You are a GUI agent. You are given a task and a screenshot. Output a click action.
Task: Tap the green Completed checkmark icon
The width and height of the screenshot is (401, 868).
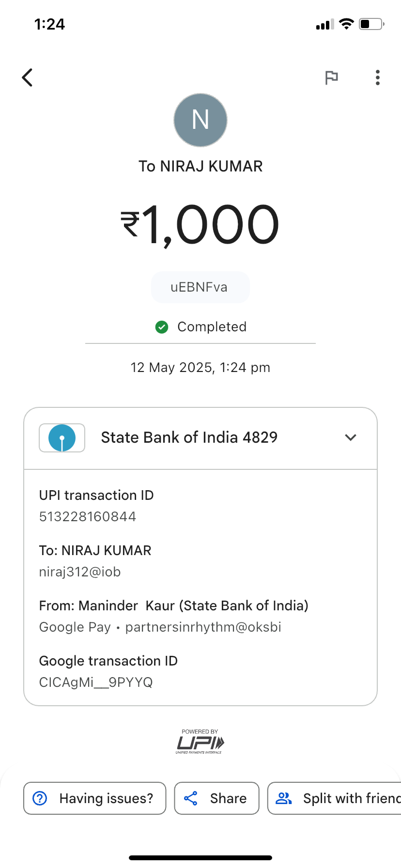click(x=162, y=327)
